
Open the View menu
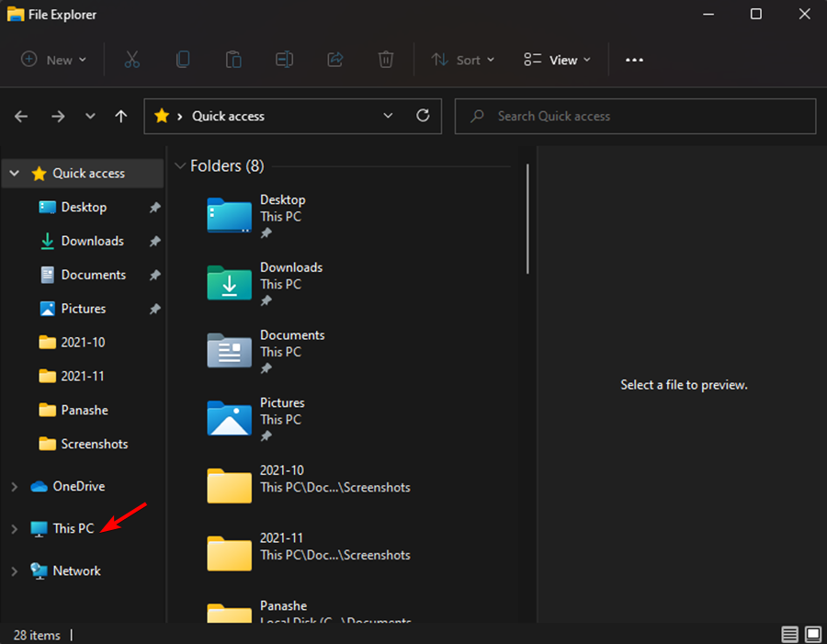click(x=557, y=60)
